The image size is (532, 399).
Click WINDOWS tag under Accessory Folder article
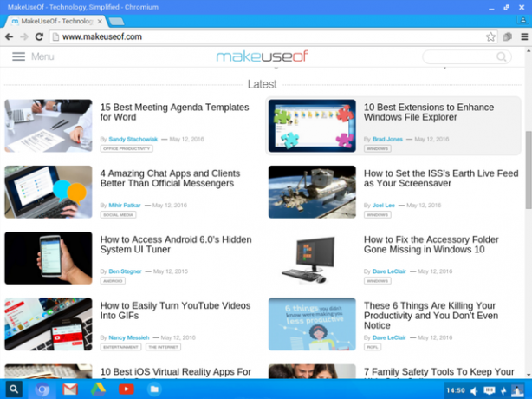point(377,281)
